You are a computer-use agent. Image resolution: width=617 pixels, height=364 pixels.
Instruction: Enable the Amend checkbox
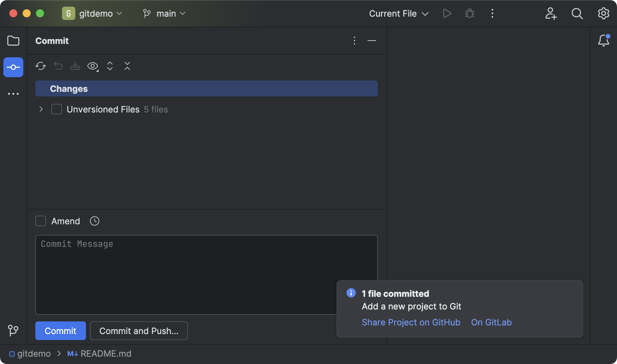(x=40, y=221)
